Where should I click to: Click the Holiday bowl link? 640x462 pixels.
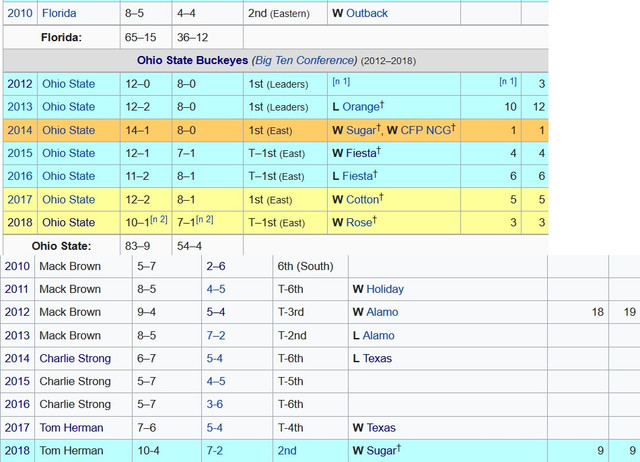386,289
